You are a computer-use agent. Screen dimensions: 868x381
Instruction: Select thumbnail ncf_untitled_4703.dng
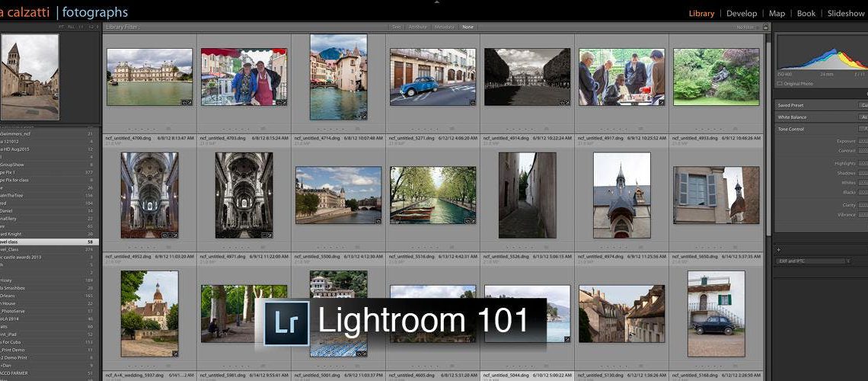point(244,77)
